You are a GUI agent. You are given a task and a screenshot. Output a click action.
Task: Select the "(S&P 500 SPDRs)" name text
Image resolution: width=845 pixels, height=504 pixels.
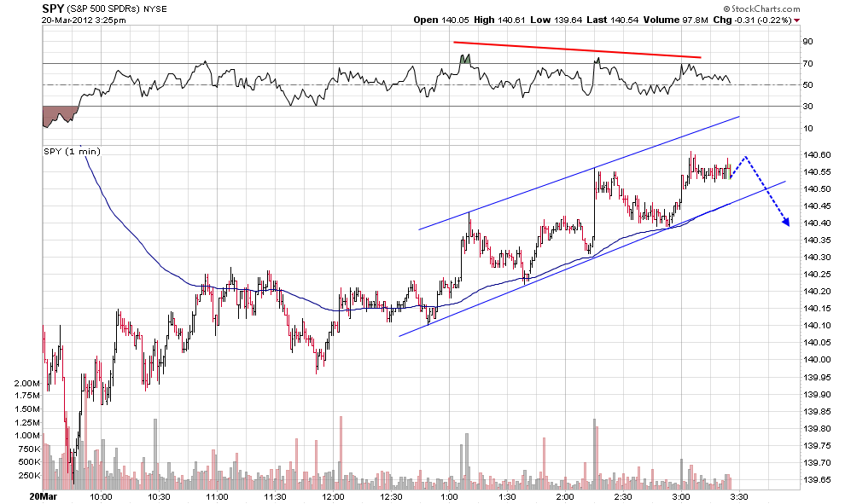coord(103,9)
